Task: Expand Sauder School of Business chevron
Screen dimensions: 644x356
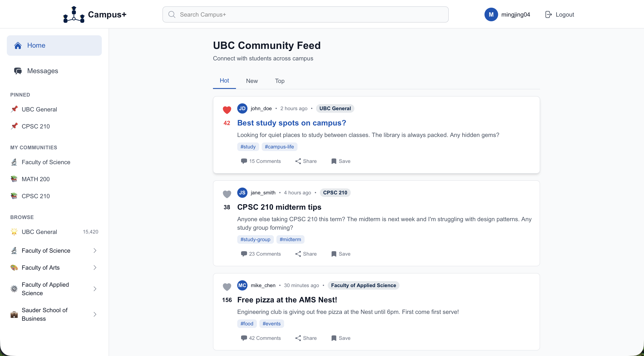Action: point(95,314)
